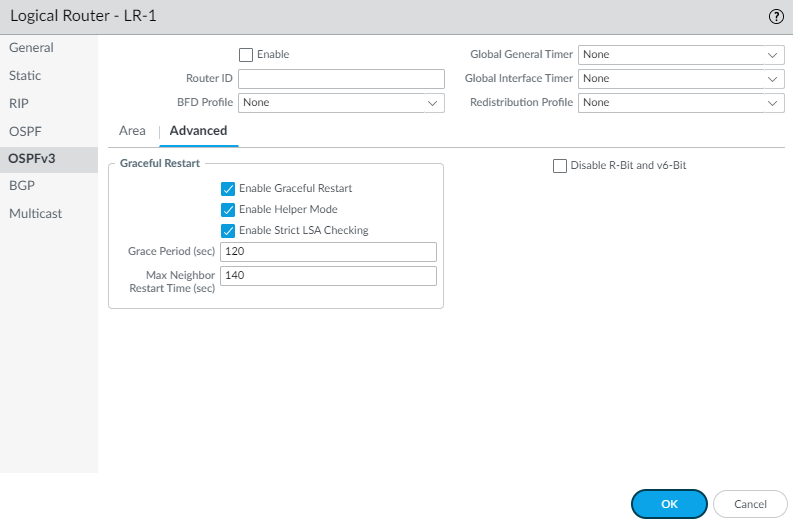Cancel the Logical Router dialog
The width and height of the screenshot is (793, 531).
coord(750,505)
